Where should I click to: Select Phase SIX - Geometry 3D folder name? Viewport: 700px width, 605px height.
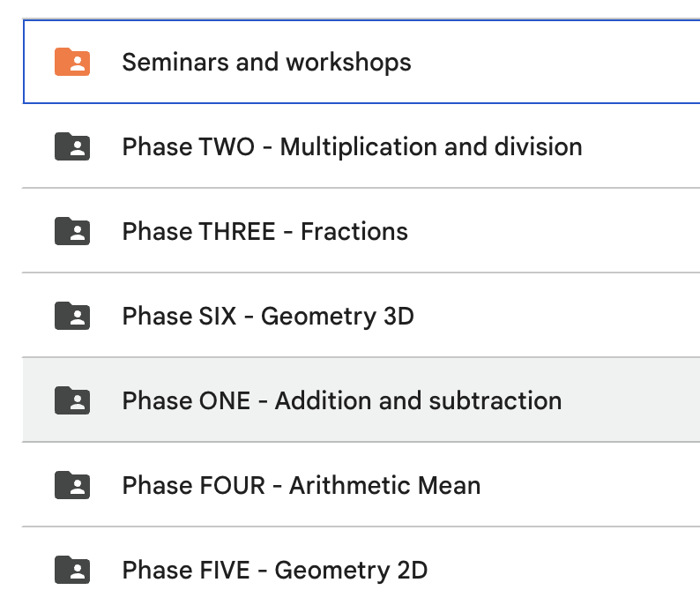(x=268, y=317)
